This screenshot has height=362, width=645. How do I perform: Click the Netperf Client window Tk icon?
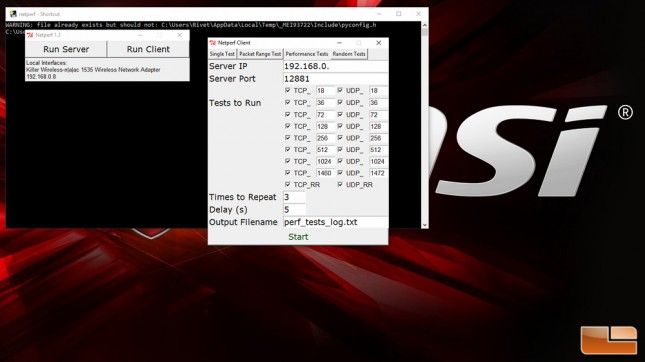tap(213, 43)
